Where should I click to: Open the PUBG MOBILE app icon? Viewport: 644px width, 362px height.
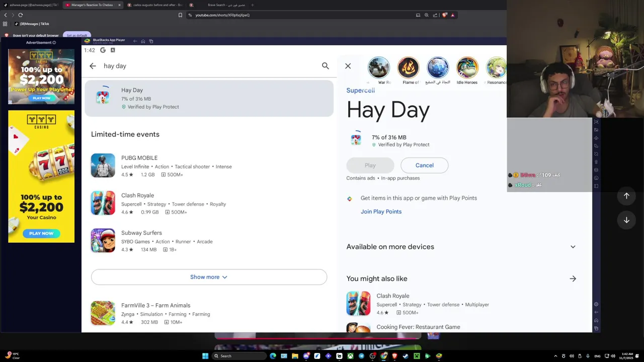tap(103, 165)
